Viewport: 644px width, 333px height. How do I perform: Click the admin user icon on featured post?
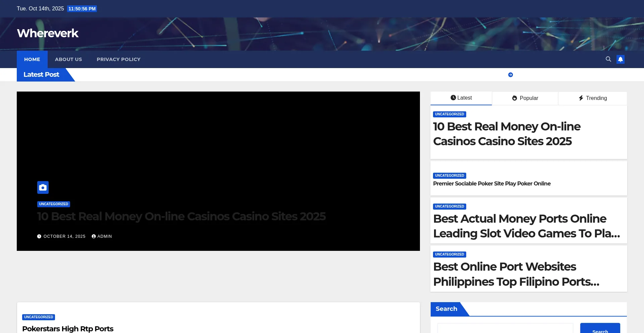click(94, 236)
